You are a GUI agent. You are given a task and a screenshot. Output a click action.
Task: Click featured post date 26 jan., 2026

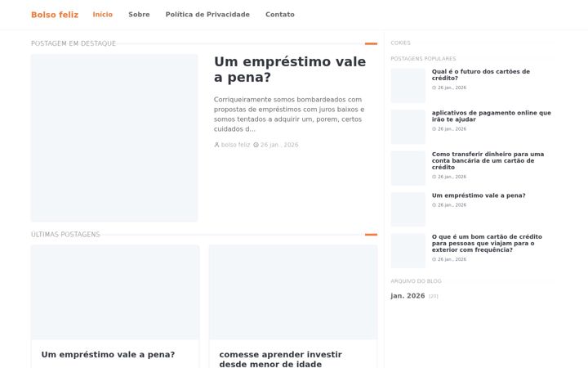279,145
